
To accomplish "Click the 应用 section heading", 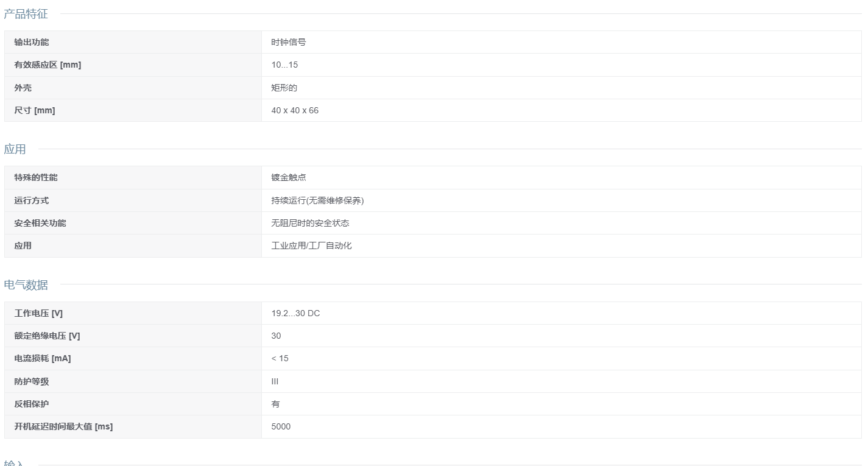I will pyautogui.click(x=15, y=149).
